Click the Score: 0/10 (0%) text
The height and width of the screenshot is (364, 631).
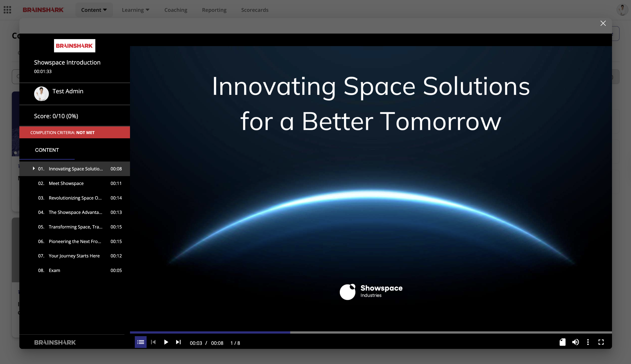(56, 116)
